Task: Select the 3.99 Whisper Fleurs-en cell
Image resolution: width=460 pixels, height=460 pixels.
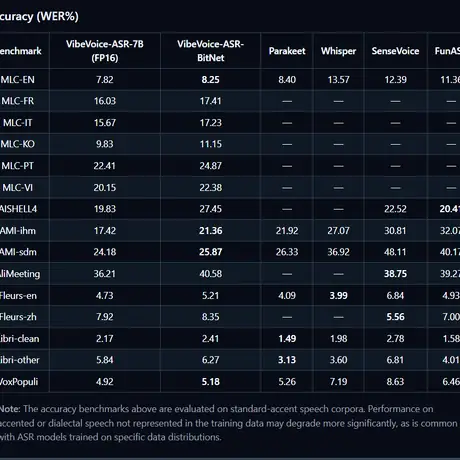Action: click(x=338, y=296)
